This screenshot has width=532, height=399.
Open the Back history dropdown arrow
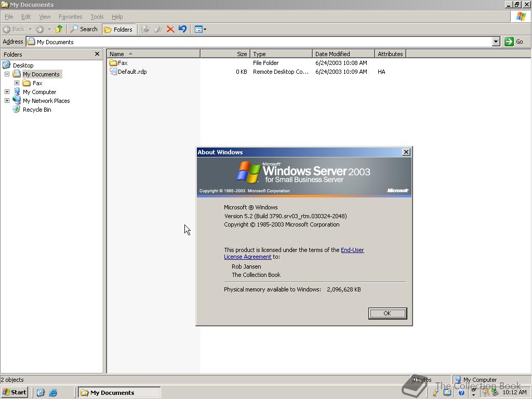[30, 29]
